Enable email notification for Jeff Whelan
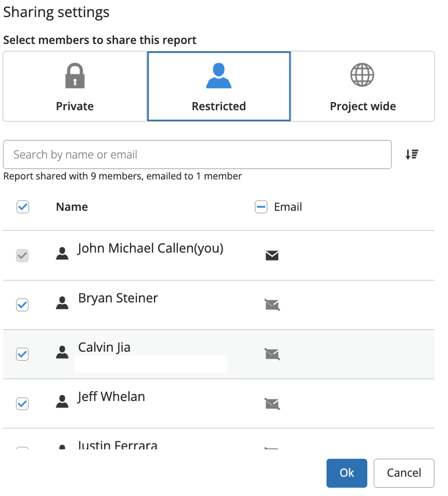 click(272, 403)
